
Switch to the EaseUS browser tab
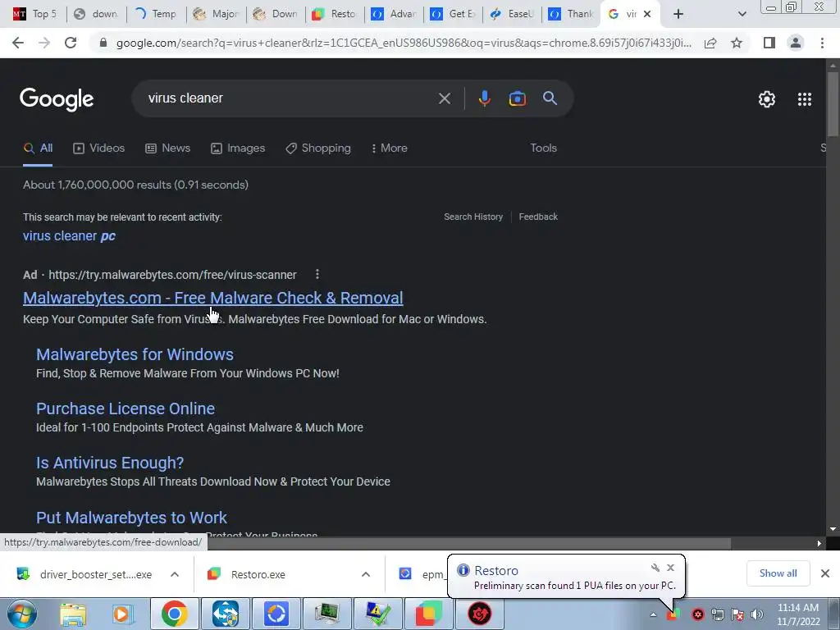point(513,14)
